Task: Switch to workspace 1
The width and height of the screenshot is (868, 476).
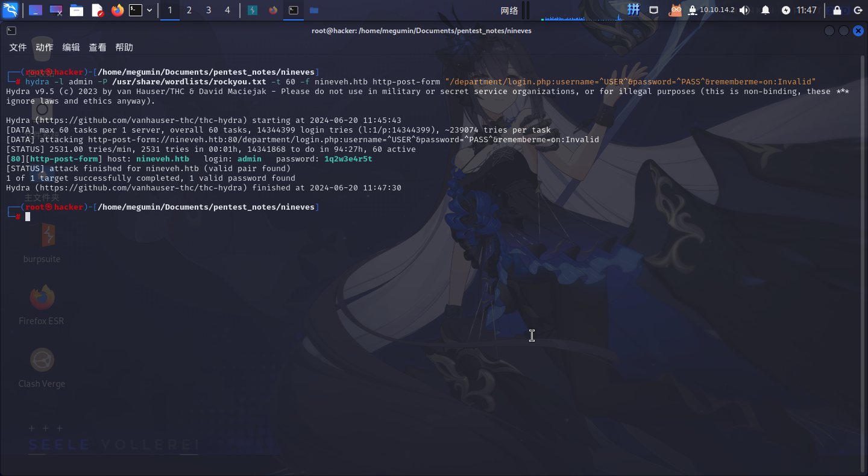Action: [170, 10]
